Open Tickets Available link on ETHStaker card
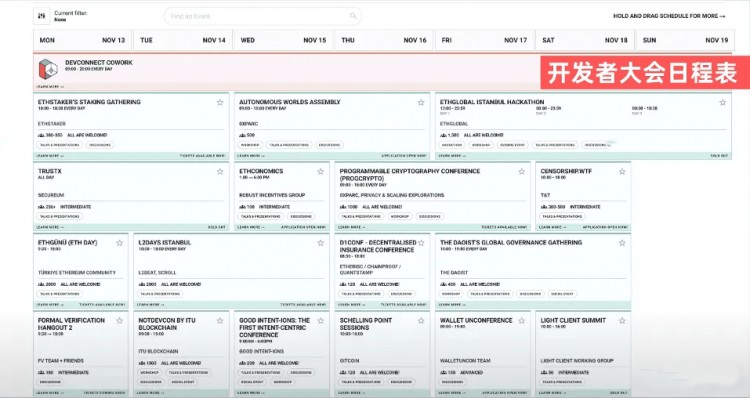This screenshot has height=398, width=750. [x=202, y=156]
